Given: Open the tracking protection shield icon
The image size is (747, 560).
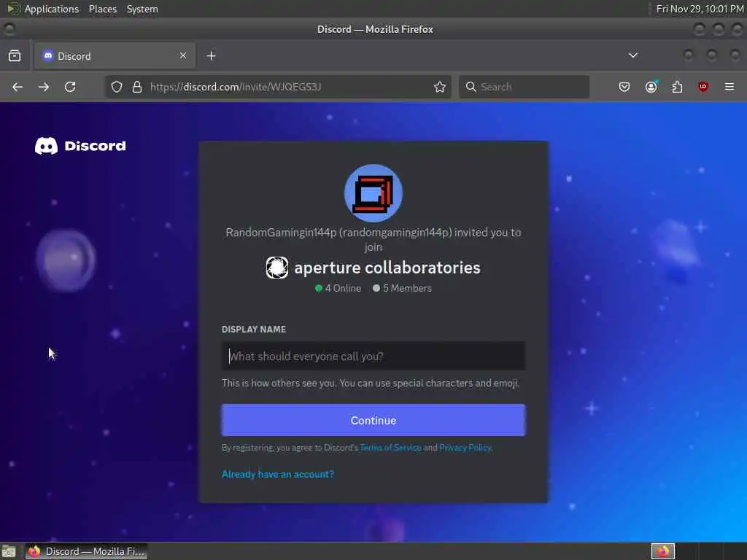Looking at the screenshot, I should (117, 87).
